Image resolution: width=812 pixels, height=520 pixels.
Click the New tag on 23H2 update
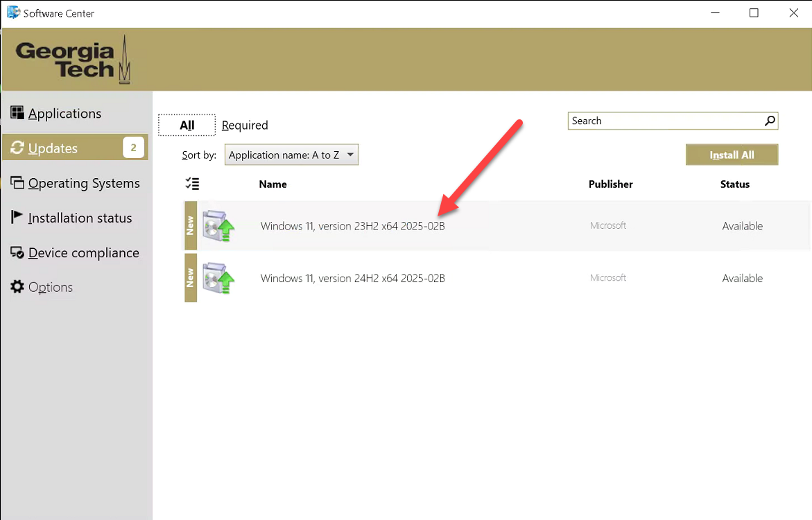click(x=191, y=226)
